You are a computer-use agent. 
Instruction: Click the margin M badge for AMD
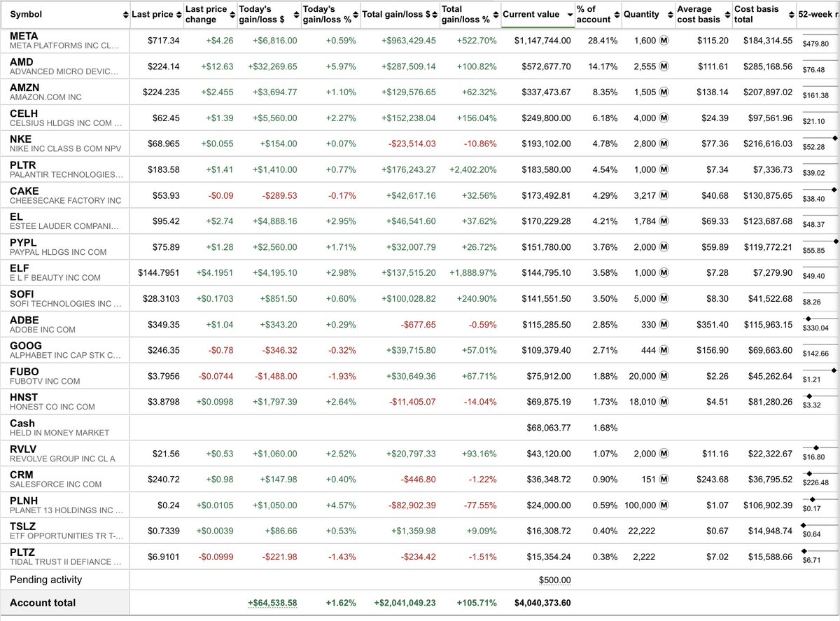point(664,67)
